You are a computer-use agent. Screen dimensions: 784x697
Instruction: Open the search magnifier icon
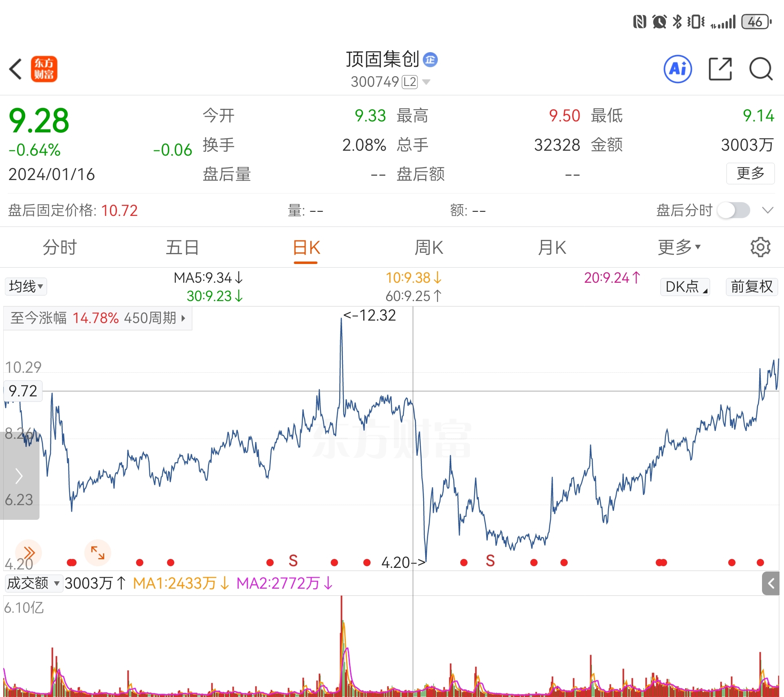pos(761,69)
